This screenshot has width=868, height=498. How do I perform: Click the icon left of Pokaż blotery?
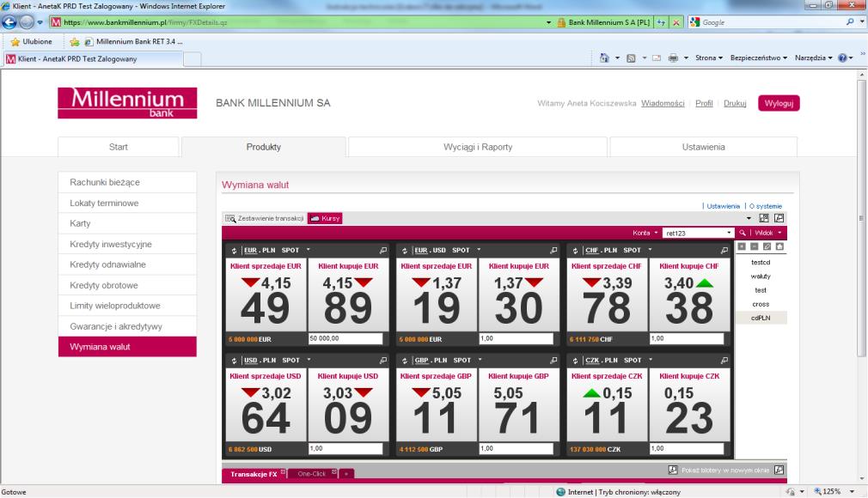coord(673,470)
